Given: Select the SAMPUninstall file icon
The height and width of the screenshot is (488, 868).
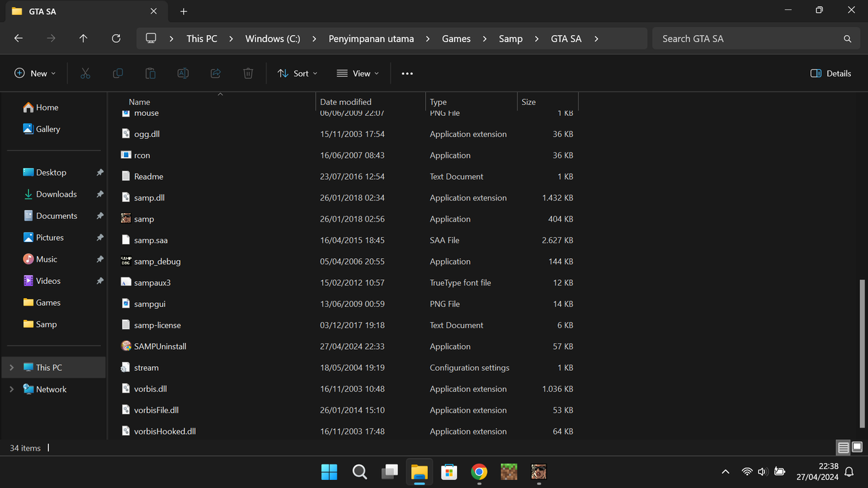Looking at the screenshot, I should [125, 346].
